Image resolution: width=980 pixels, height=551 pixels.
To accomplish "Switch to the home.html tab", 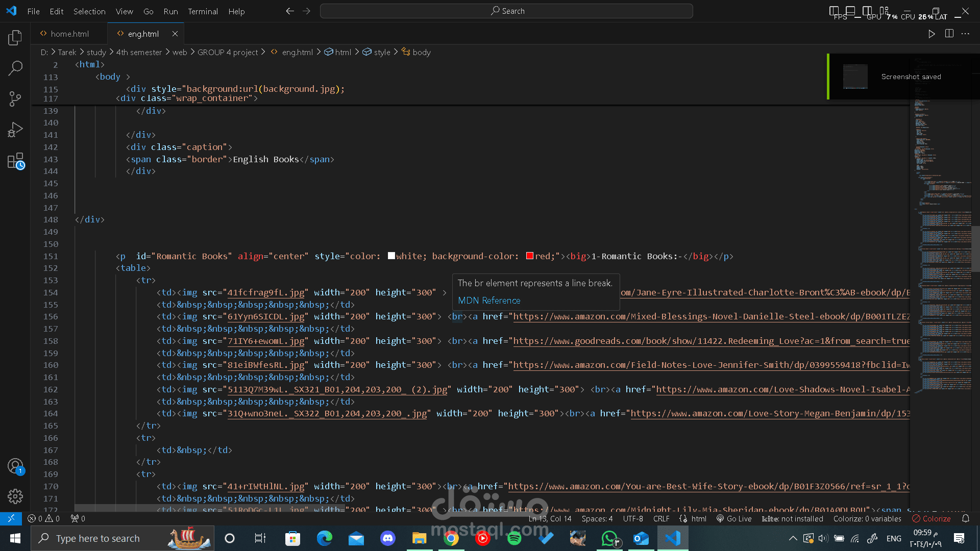I will click(70, 34).
